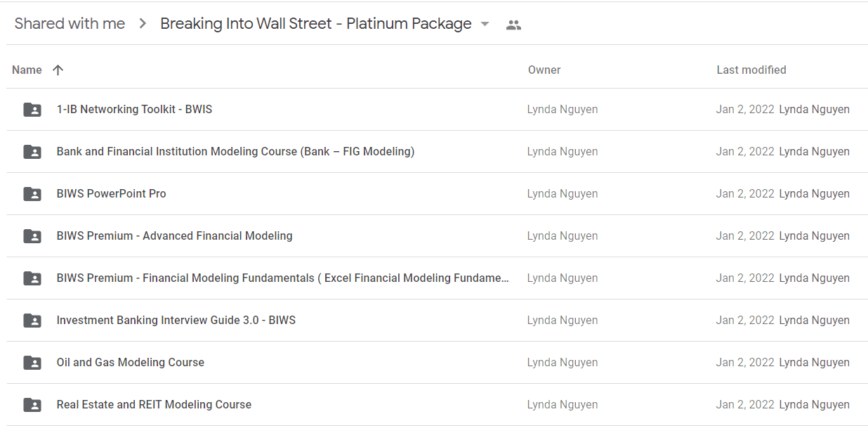Click the folder icon beside BIWS PowerPoint Pro
Screen dimensions: 868x426
click(32, 194)
